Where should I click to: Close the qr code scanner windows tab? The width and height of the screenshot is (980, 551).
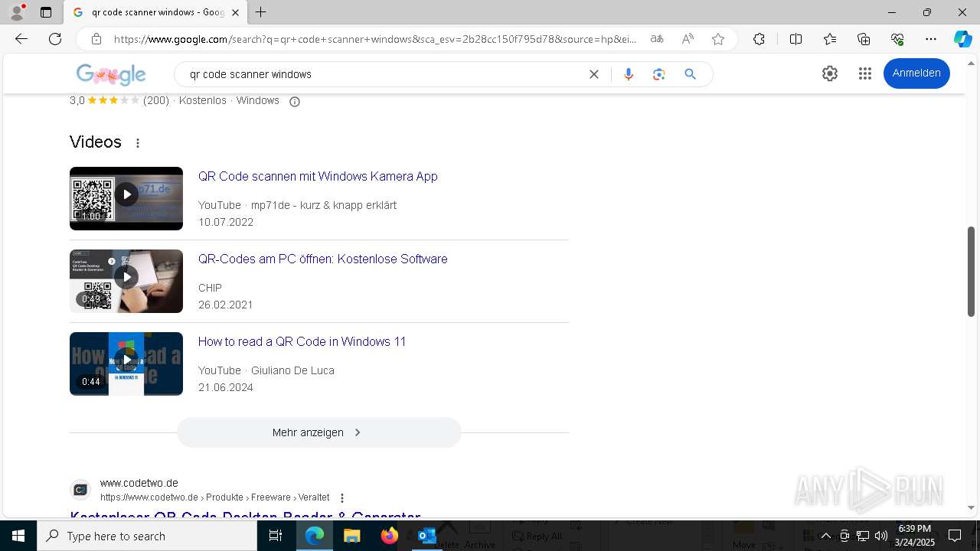tap(235, 12)
